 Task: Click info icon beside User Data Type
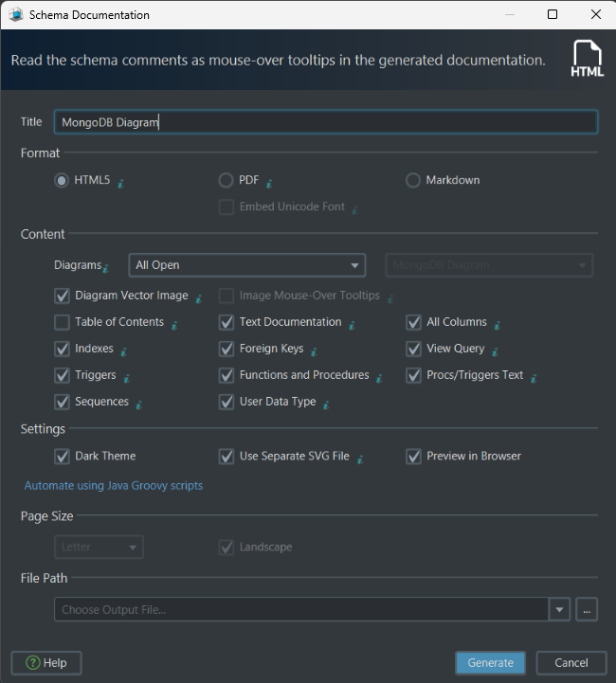click(326, 404)
